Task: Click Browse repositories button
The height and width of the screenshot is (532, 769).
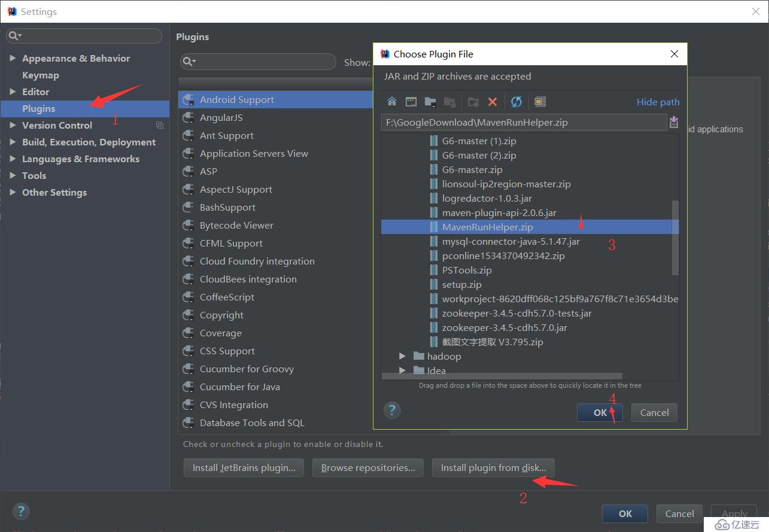Action: click(x=368, y=468)
